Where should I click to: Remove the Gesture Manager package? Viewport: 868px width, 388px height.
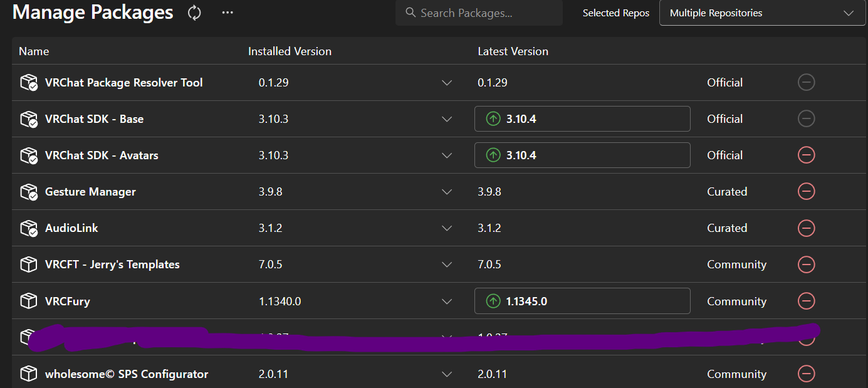[x=807, y=191]
